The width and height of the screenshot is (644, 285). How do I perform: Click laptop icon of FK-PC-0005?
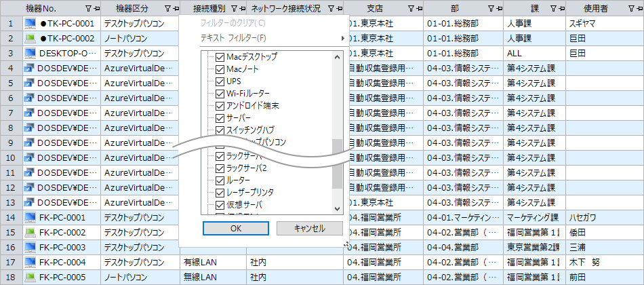pos(31,277)
